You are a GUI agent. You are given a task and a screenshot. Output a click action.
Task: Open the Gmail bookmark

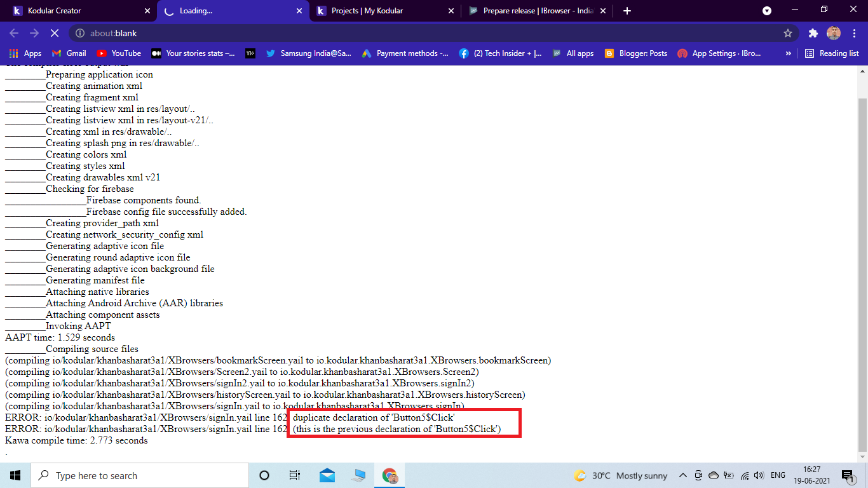pos(69,53)
